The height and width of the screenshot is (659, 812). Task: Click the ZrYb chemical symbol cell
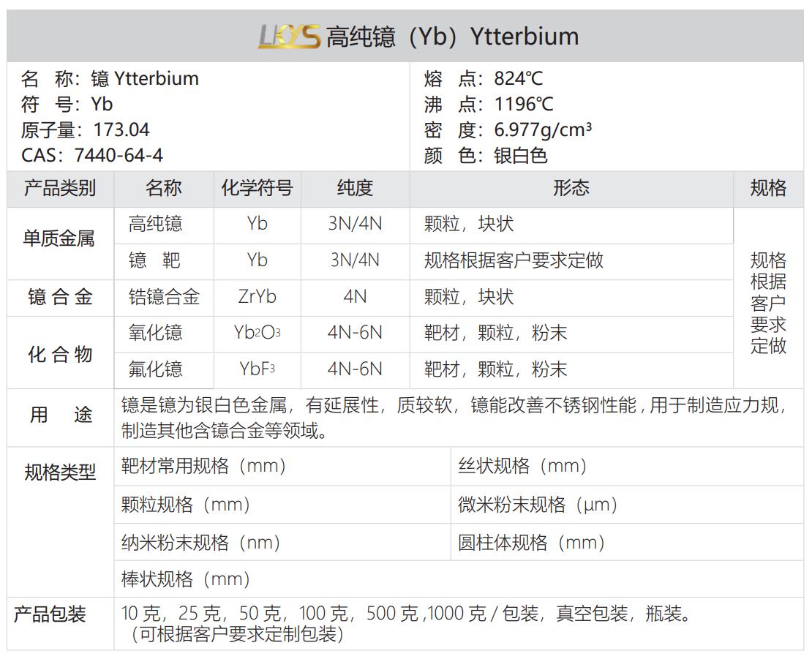click(257, 297)
